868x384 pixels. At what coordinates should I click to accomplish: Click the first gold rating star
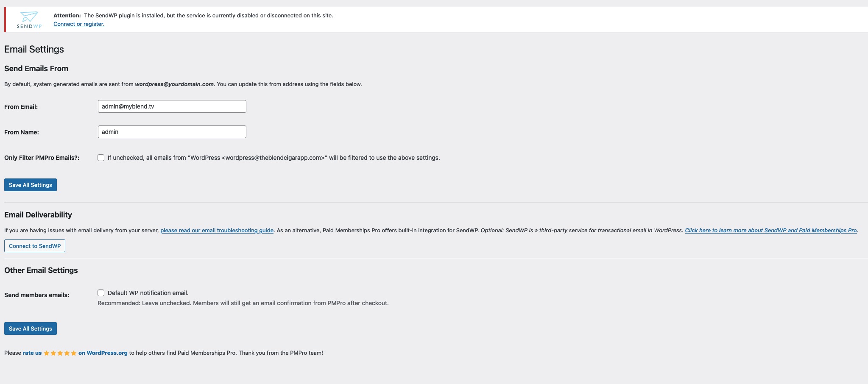tap(47, 353)
